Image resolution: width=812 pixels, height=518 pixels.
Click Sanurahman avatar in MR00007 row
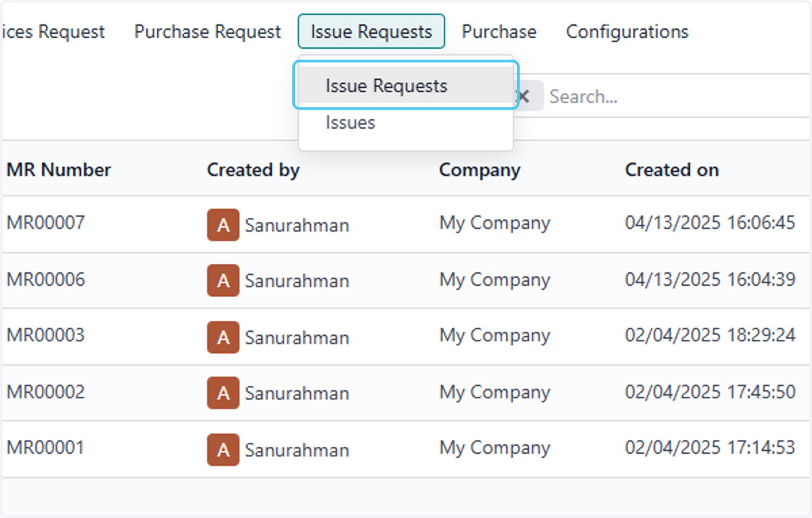pyautogui.click(x=223, y=225)
